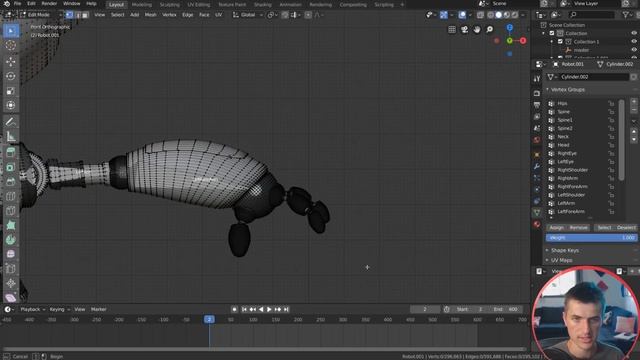Select the Knife tool
This screenshot has height=360, width=640.
click(11, 211)
